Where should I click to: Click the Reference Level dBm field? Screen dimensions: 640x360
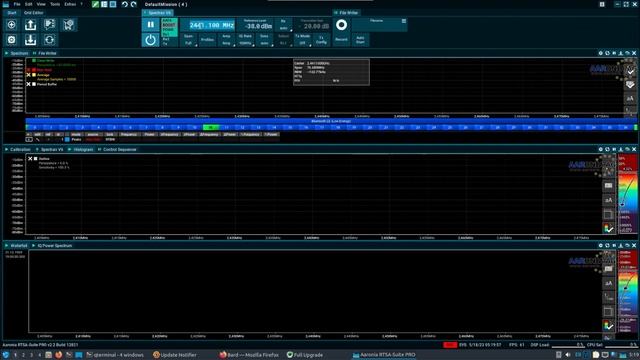(x=255, y=24)
